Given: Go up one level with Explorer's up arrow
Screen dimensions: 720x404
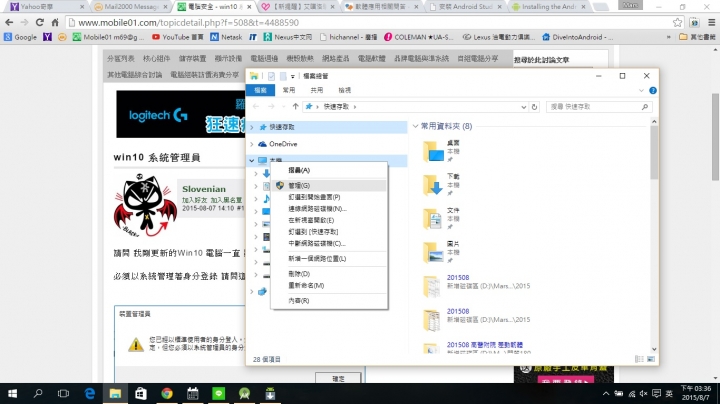Looking at the screenshot, I should (x=295, y=107).
